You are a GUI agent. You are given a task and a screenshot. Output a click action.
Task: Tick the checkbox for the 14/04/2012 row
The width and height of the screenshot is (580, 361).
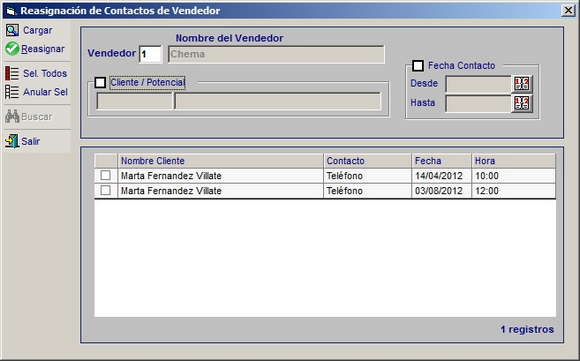[x=105, y=175]
